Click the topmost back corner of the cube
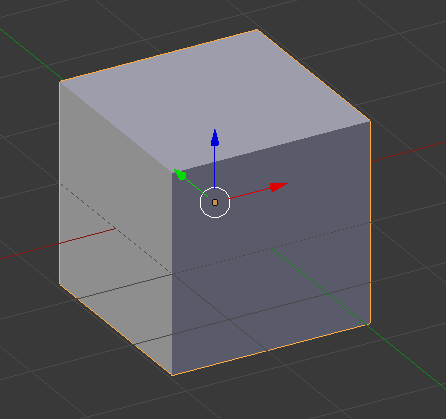This screenshot has width=446, height=419. coord(257,30)
